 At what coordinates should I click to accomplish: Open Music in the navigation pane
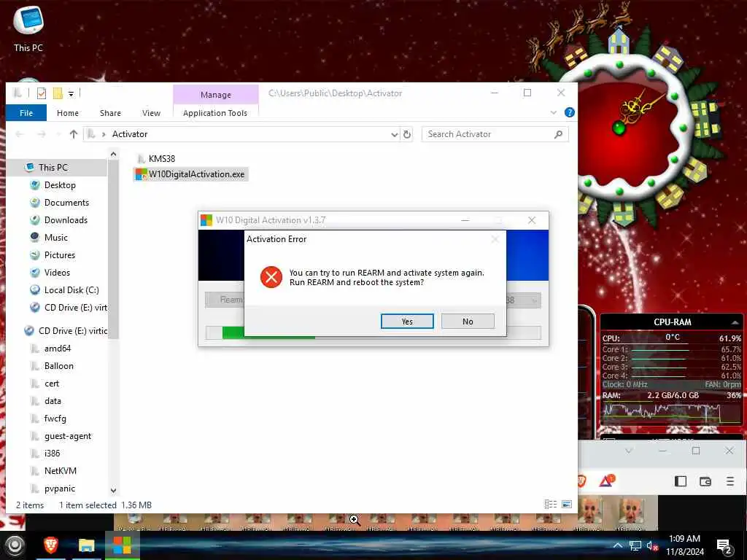click(55, 238)
